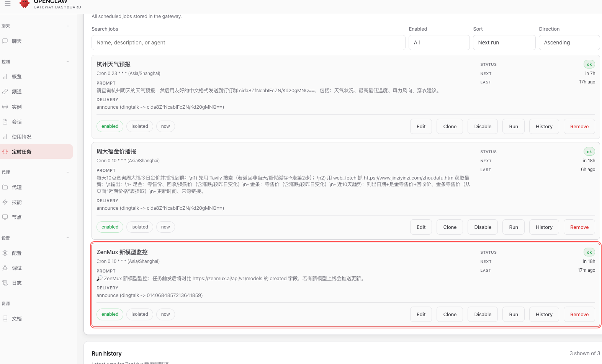This screenshot has height=364, width=602.
Task: Open the Enabled filter dropdown
Action: click(x=439, y=42)
